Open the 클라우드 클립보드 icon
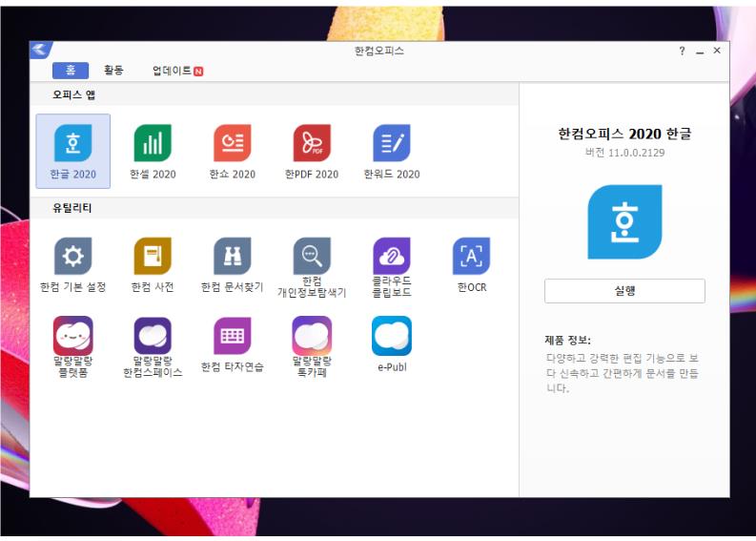Screen dimensions: 756x541 (392, 256)
